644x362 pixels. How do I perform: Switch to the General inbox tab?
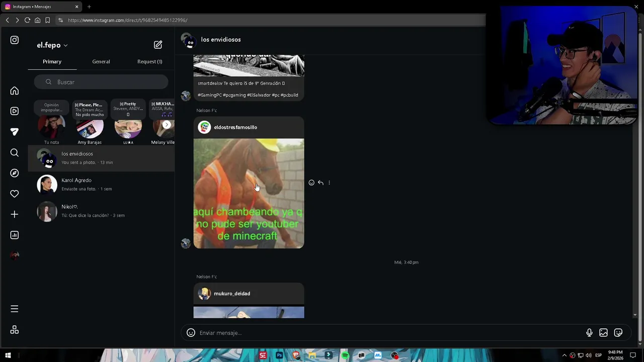[101, 61]
